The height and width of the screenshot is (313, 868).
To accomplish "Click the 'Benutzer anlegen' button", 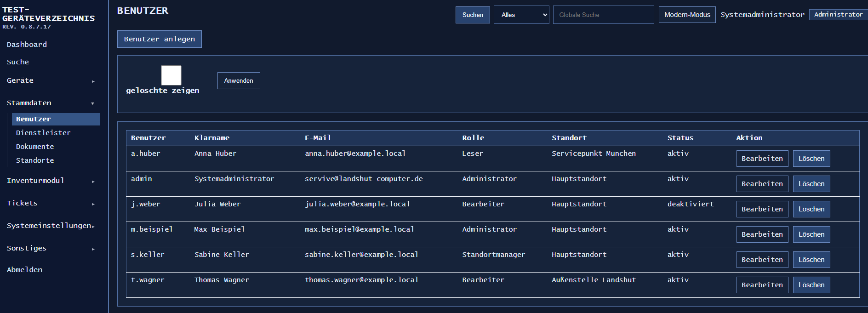I will (160, 39).
